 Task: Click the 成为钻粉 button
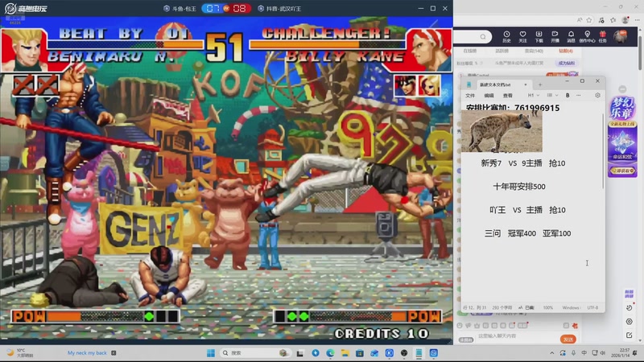click(567, 64)
